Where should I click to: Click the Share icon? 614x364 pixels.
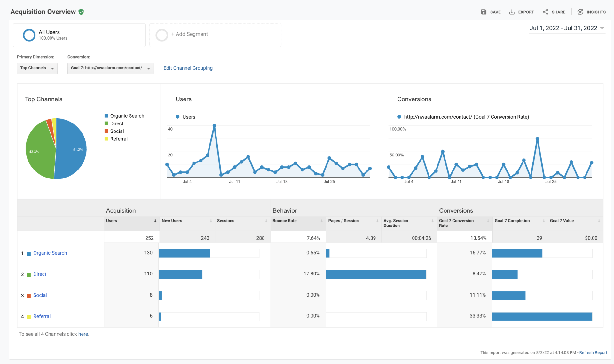click(545, 12)
